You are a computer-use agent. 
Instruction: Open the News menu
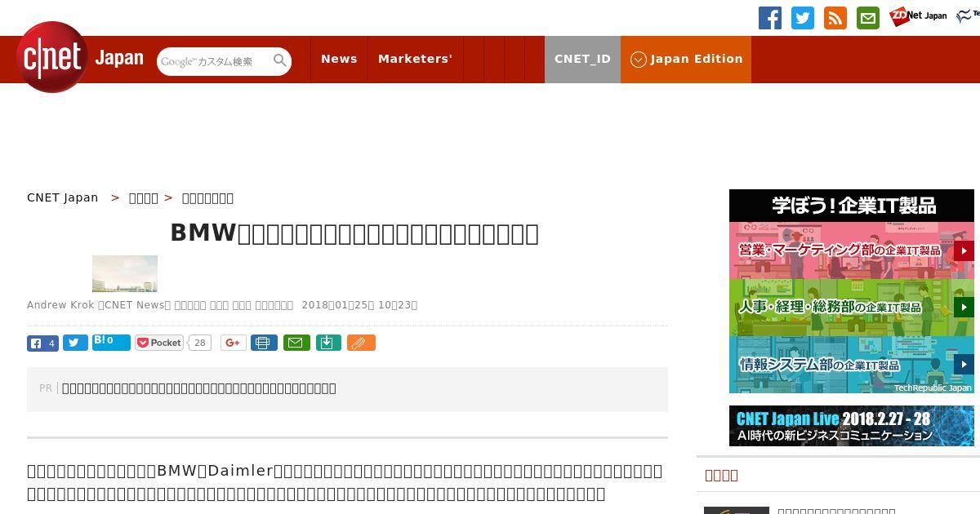click(x=339, y=59)
